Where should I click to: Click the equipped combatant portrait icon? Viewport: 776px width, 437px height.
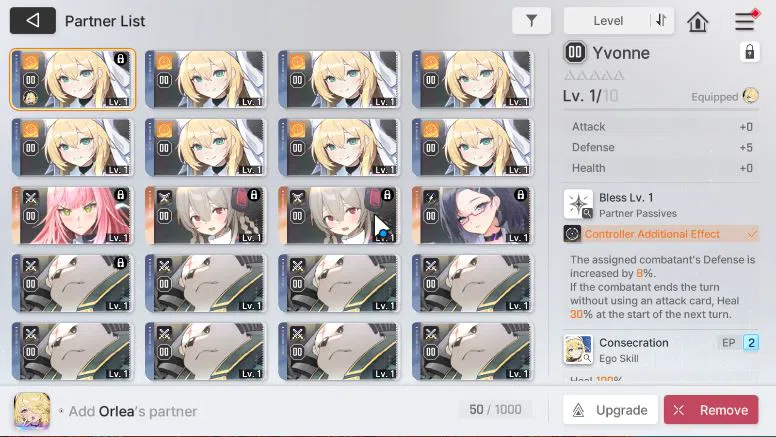(x=750, y=96)
